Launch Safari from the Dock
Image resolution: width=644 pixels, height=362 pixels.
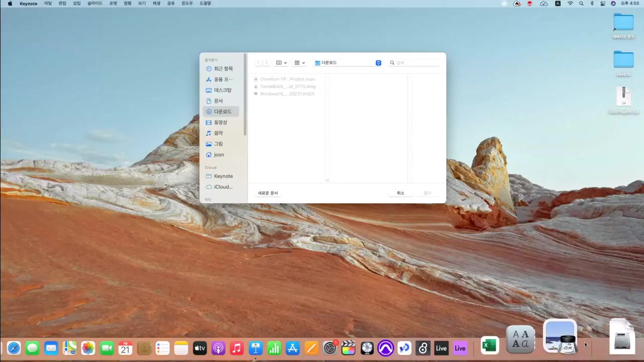pos(14,348)
